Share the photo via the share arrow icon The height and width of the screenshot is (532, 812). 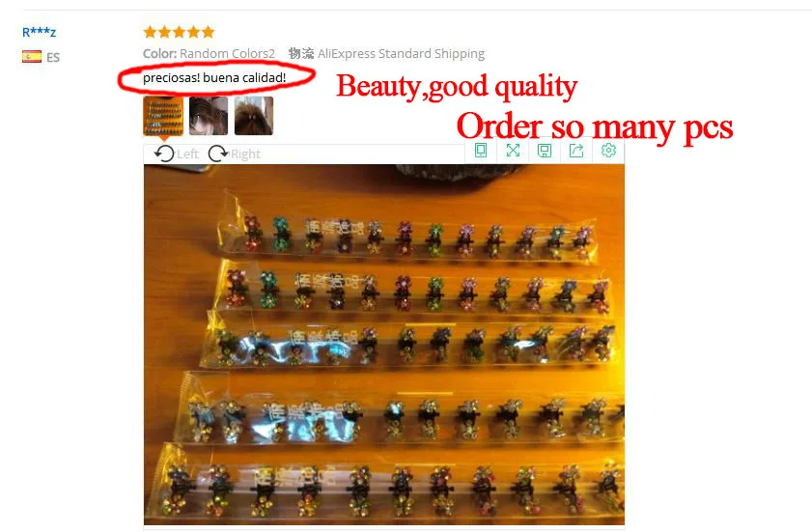click(576, 151)
